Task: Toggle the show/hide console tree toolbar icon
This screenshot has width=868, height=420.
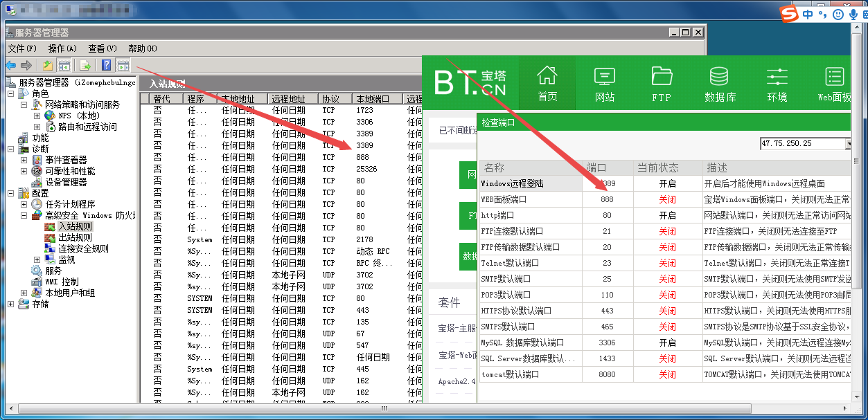Action: coord(64,66)
